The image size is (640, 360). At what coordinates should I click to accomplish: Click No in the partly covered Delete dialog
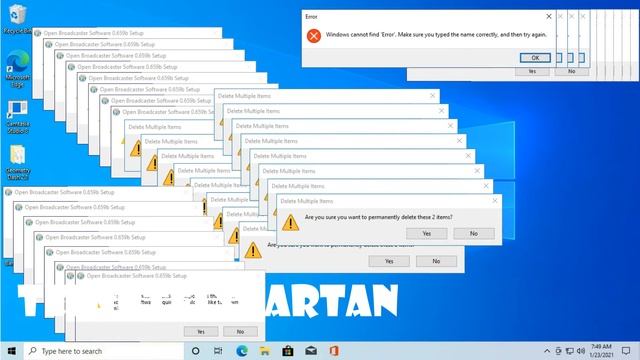click(436, 261)
